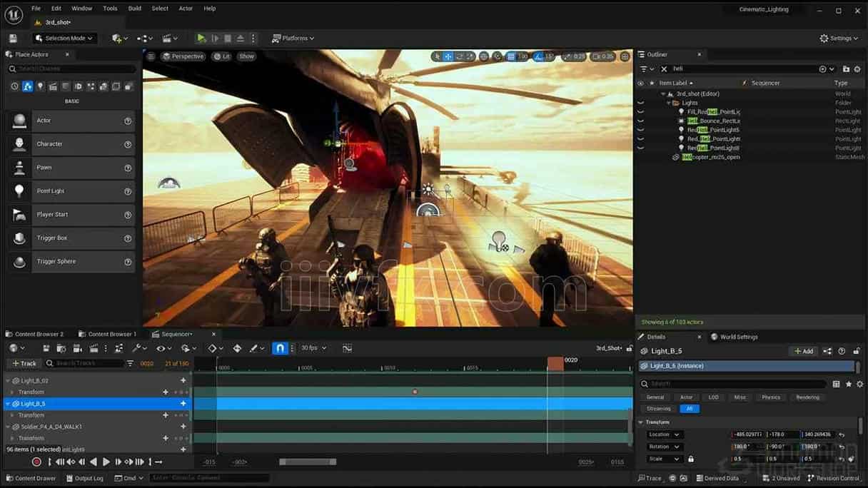This screenshot has width=868, height=488.
Task: Click help icon beside Character actor
Action: pos(128,144)
